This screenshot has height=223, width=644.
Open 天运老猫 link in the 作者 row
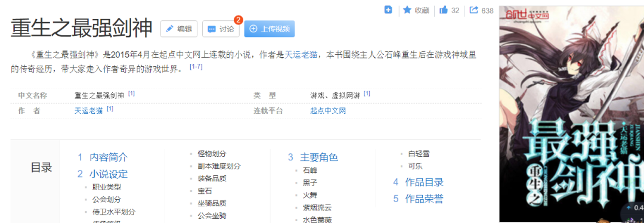(88, 111)
